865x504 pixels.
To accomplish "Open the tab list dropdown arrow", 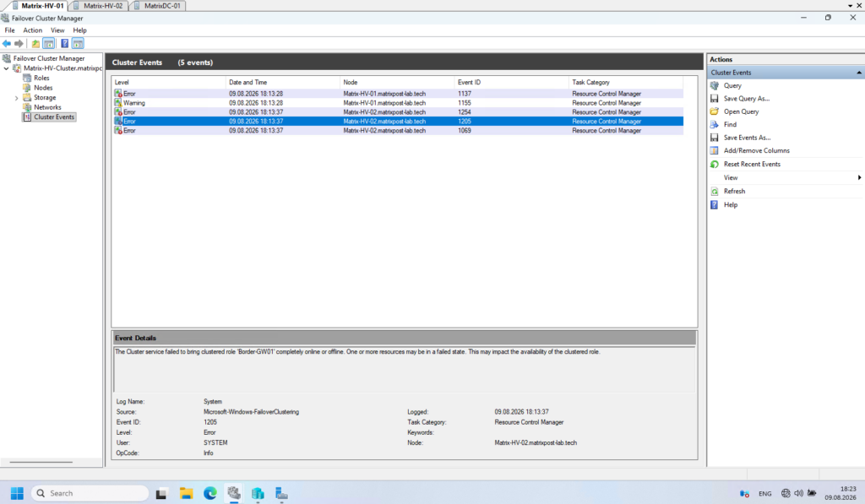I will coord(850,6).
